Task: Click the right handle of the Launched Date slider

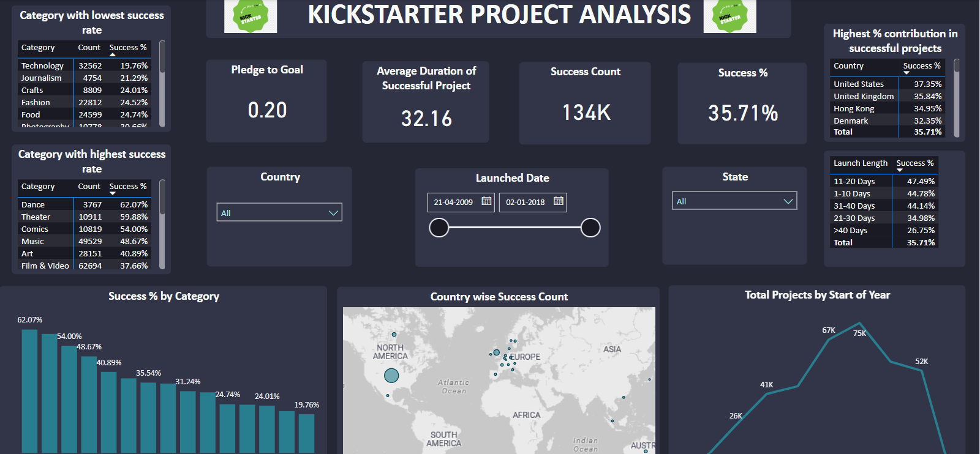Action: click(590, 228)
